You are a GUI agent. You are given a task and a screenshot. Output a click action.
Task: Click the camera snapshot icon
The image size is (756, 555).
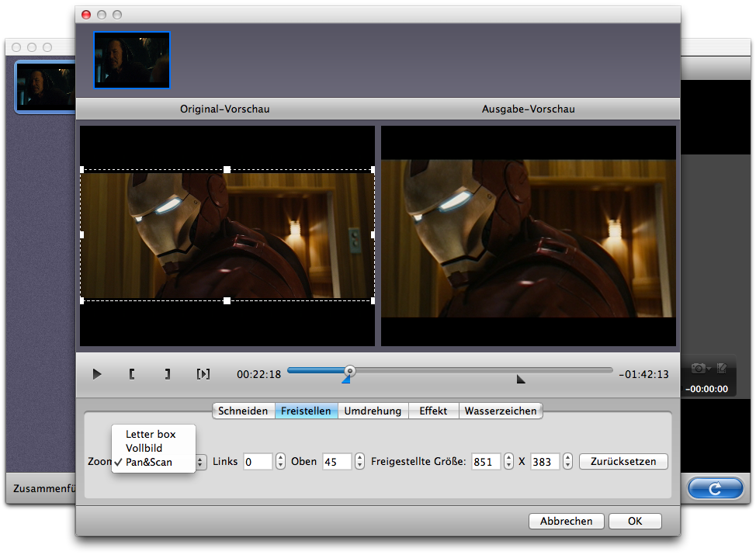(x=699, y=368)
